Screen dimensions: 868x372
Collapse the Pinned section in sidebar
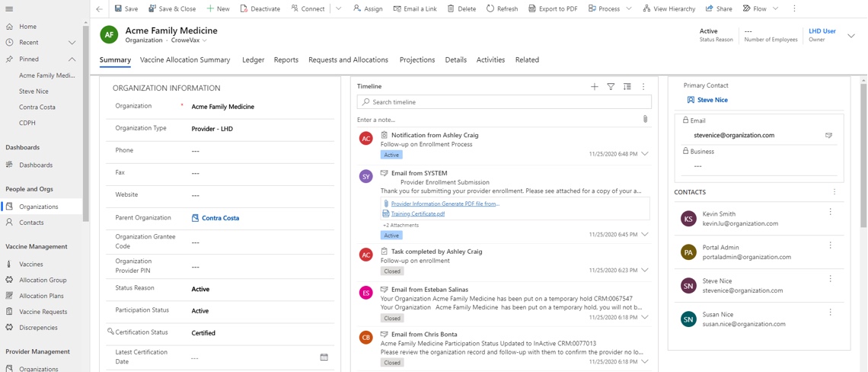click(72, 59)
